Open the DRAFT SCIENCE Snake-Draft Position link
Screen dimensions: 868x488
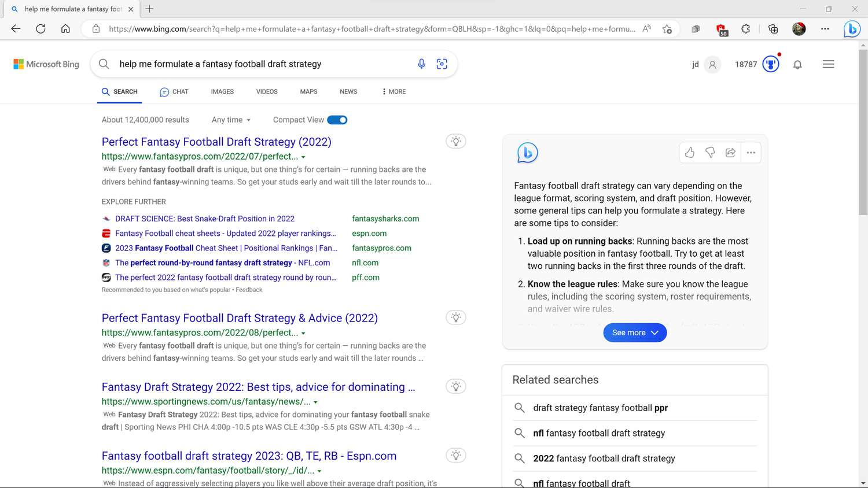point(204,219)
